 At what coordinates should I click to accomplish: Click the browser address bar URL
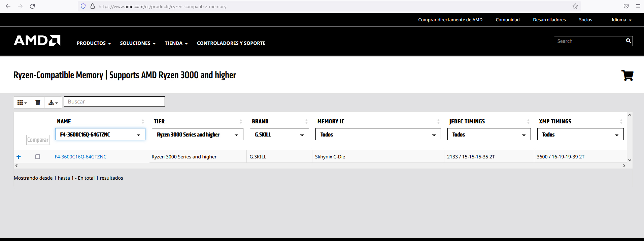(163, 6)
